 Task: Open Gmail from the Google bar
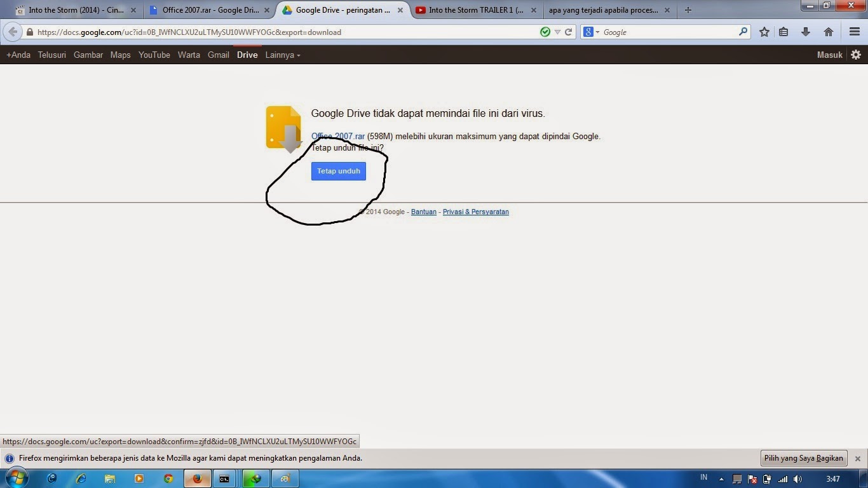click(219, 55)
